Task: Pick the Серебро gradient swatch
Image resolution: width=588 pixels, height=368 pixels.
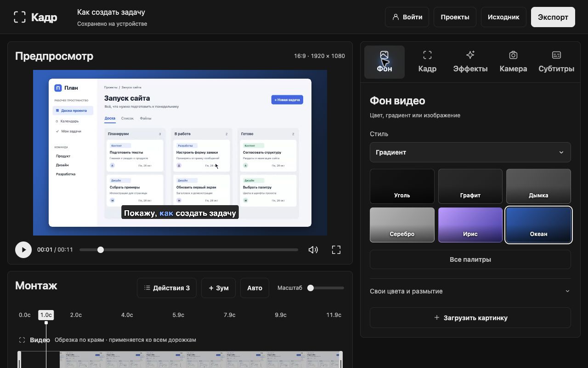Action: coord(402,225)
